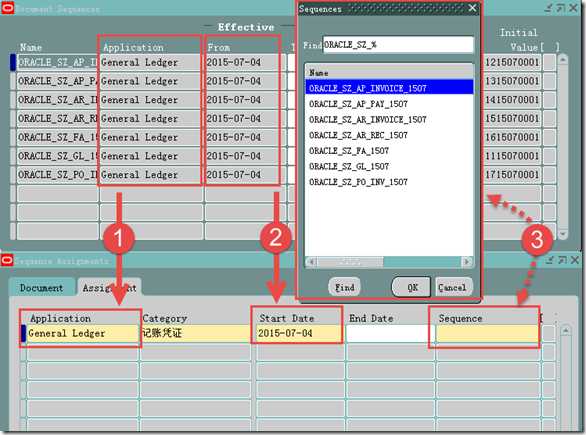Switch to the Assignment tab
Screen dimensions: 586x435
[109, 288]
